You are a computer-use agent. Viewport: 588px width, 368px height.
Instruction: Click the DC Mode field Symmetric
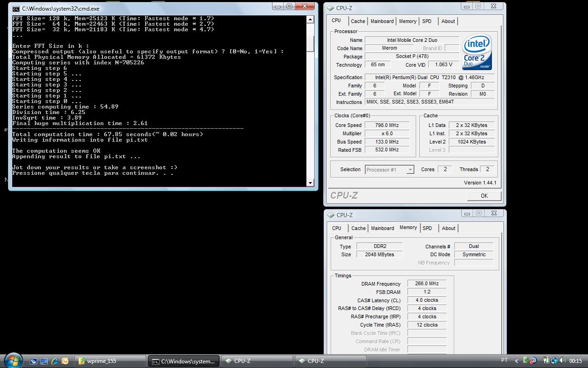click(x=474, y=254)
